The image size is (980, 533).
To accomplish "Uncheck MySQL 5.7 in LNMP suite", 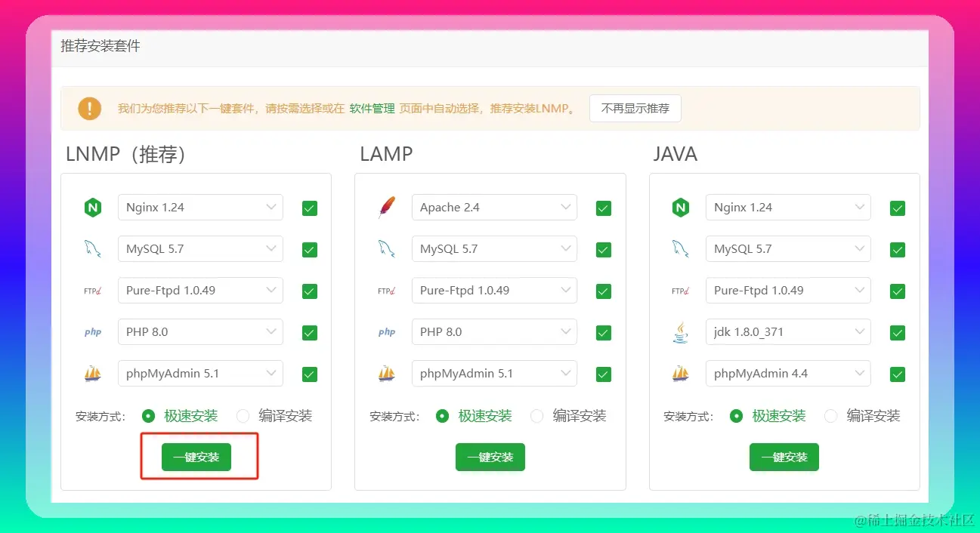I will pyautogui.click(x=309, y=250).
